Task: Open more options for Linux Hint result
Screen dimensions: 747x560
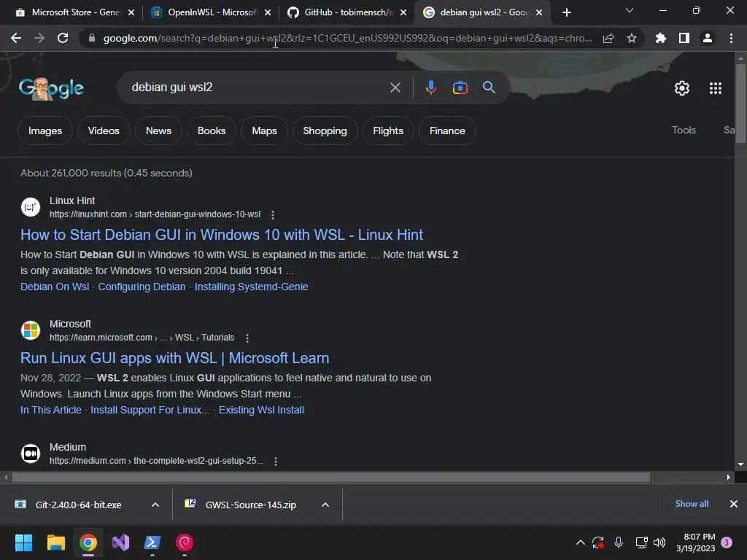Action: [273, 215]
